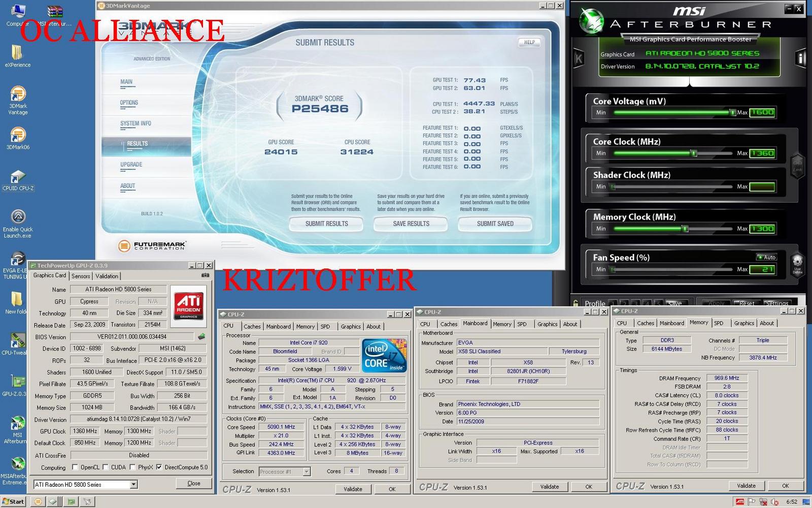Open Graphics tab in Memory CPU-Z window
Screen dimensions: 812x508
(x=744, y=323)
